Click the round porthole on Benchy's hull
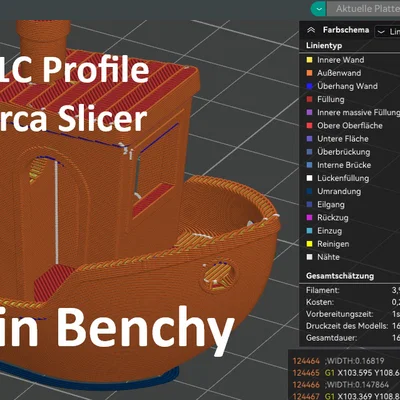 pos(219,275)
